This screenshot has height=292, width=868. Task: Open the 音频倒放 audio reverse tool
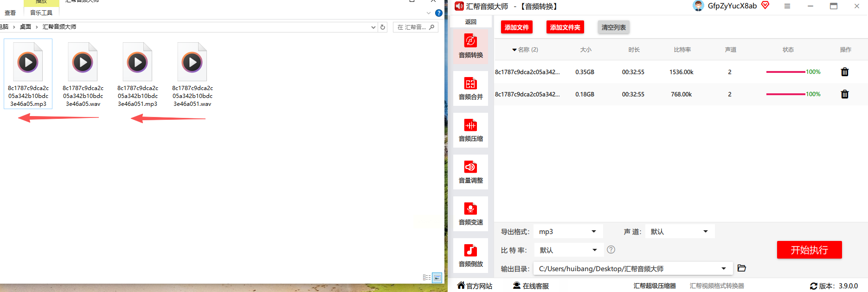(470, 255)
